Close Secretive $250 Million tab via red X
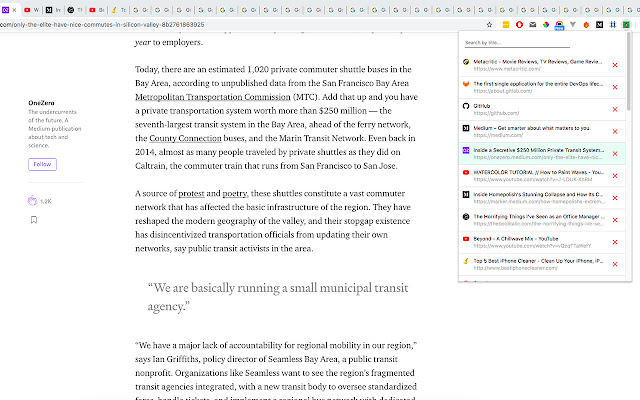The image size is (640, 400). coord(615,154)
